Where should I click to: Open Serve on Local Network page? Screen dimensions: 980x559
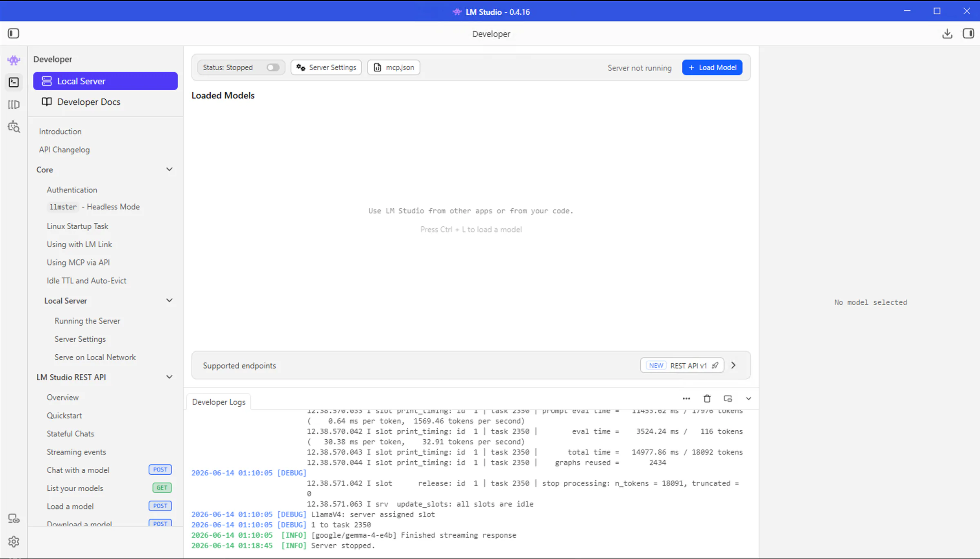point(95,357)
